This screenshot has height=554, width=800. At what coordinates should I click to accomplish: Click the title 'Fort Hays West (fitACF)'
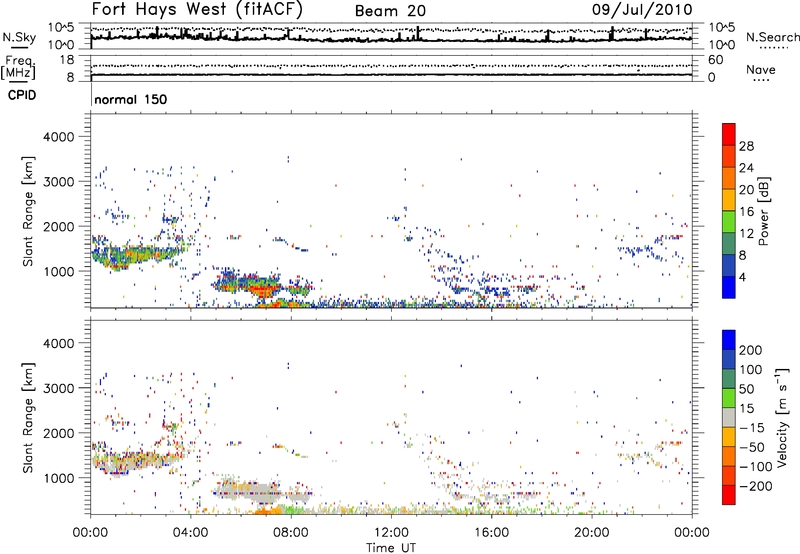(x=197, y=10)
